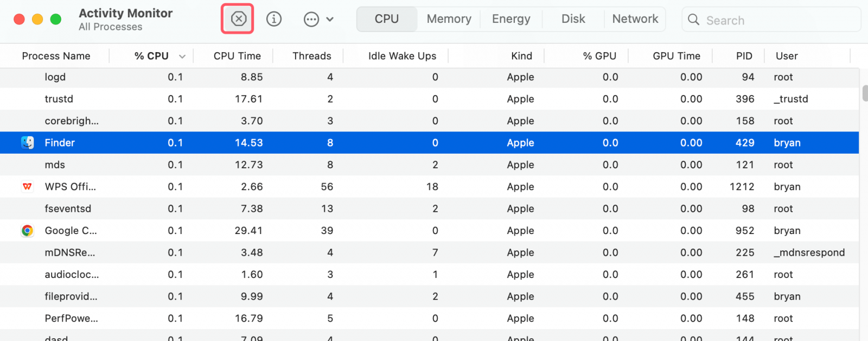Click the Google Chrome app icon
The image size is (868, 341).
tap(27, 231)
